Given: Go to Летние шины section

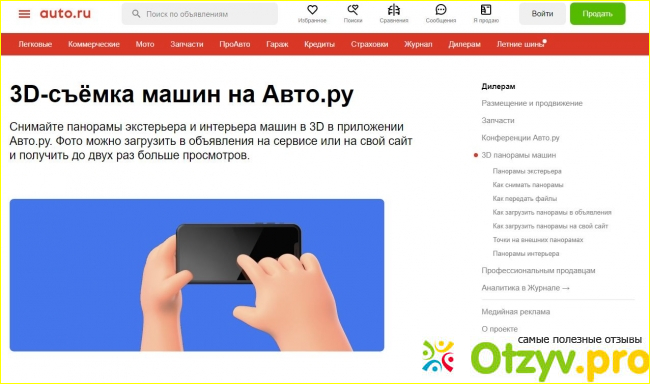Looking at the screenshot, I should pos(521,44).
